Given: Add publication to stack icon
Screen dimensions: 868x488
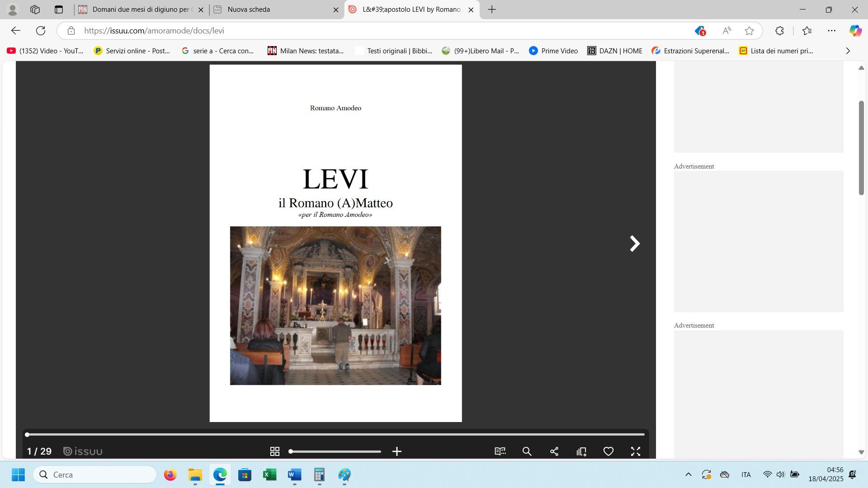Looking at the screenshot, I should 581,451.
